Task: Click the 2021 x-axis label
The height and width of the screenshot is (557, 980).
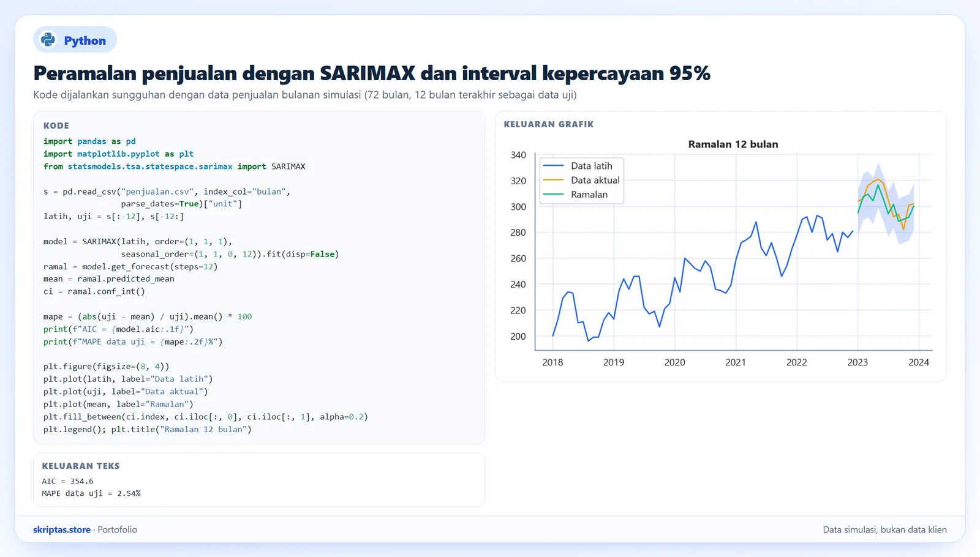Action: (736, 362)
